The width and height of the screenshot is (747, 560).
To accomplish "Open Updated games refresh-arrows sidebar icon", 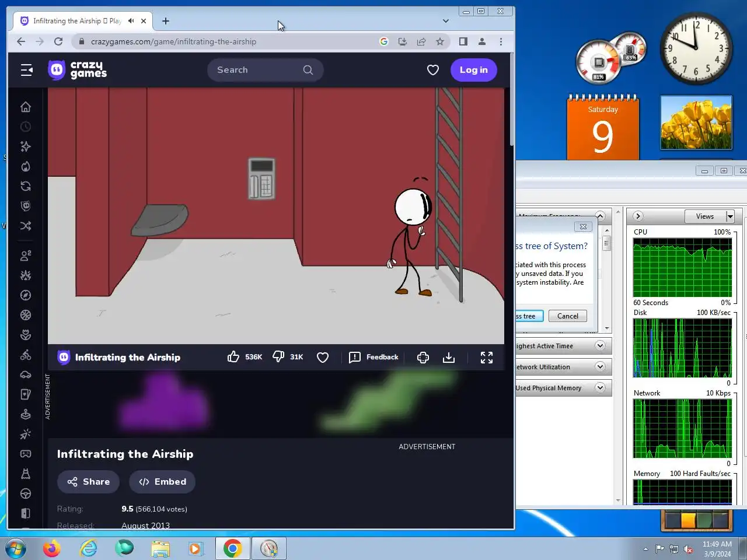I will tap(26, 186).
